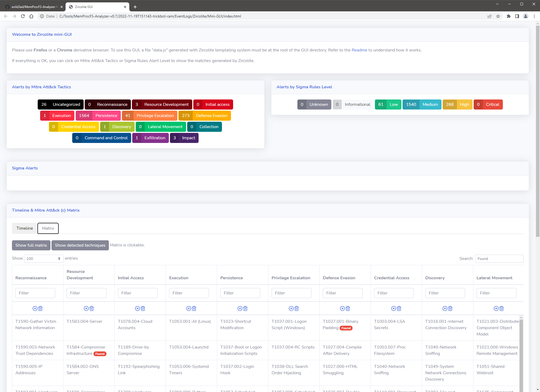Toggle the High sigma level badge
This screenshot has height=392, width=540.
pos(457,104)
